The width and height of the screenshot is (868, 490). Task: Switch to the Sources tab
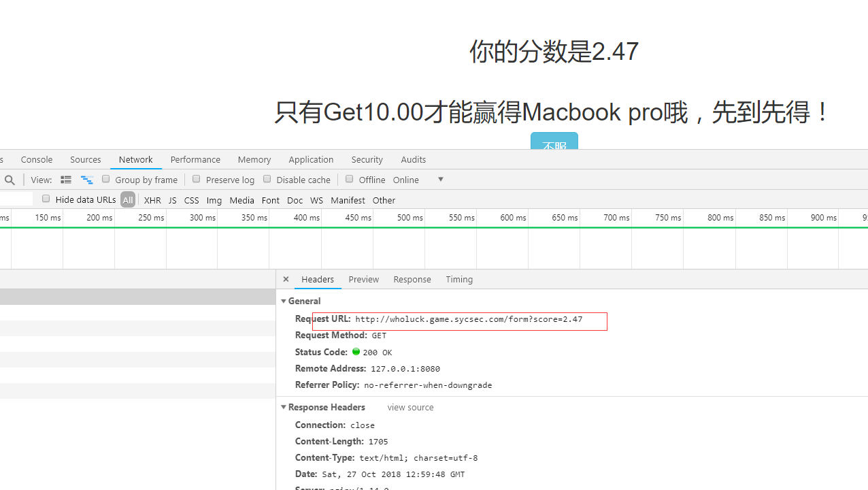(x=86, y=159)
